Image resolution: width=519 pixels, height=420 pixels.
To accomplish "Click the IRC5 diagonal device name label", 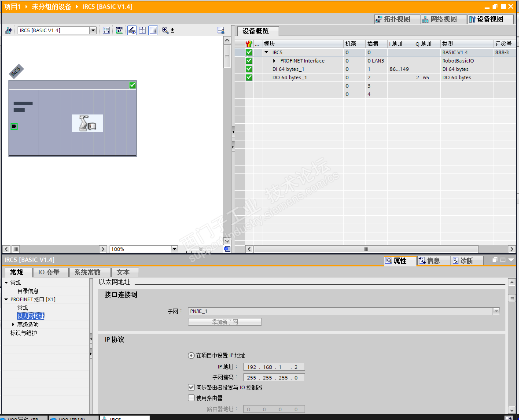I will click(x=16, y=71).
